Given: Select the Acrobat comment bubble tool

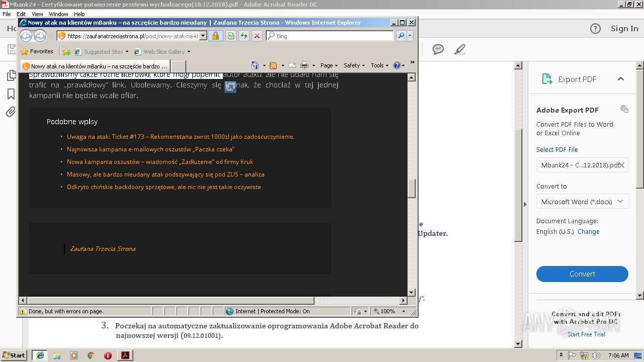Looking at the screenshot, I should click(438, 49).
